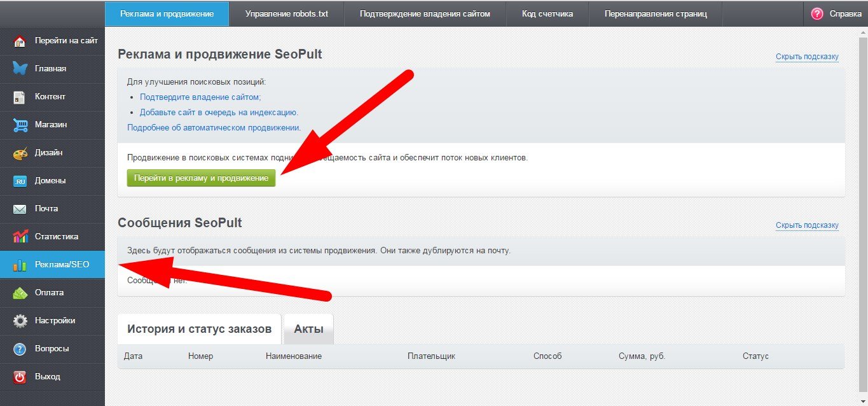Switch to Код счетчика tab
The image size is (868, 406).
coord(548,13)
